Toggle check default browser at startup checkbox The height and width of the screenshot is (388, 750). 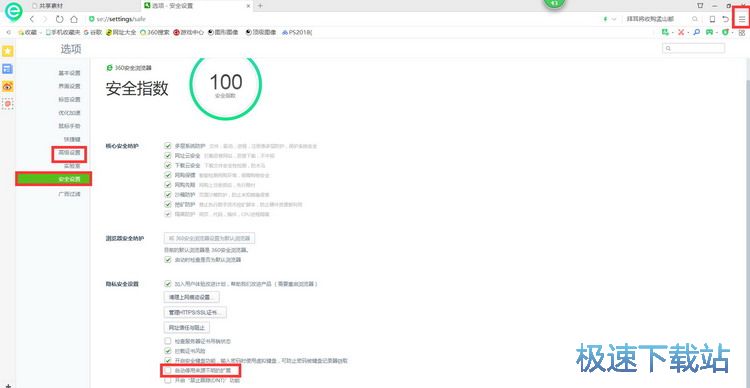(x=167, y=260)
